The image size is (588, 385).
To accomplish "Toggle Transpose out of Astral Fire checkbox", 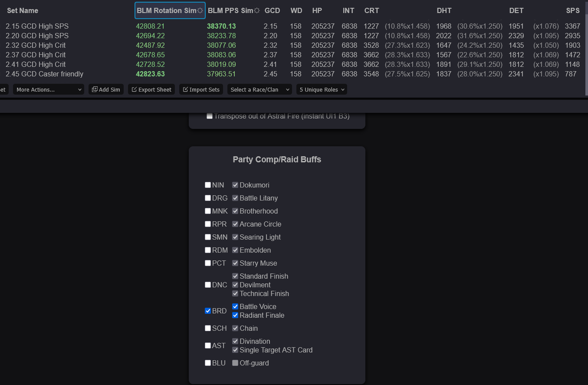I will [210, 116].
